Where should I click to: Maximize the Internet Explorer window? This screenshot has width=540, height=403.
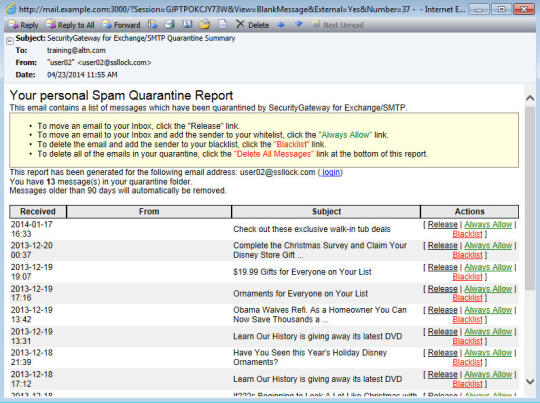click(x=501, y=9)
